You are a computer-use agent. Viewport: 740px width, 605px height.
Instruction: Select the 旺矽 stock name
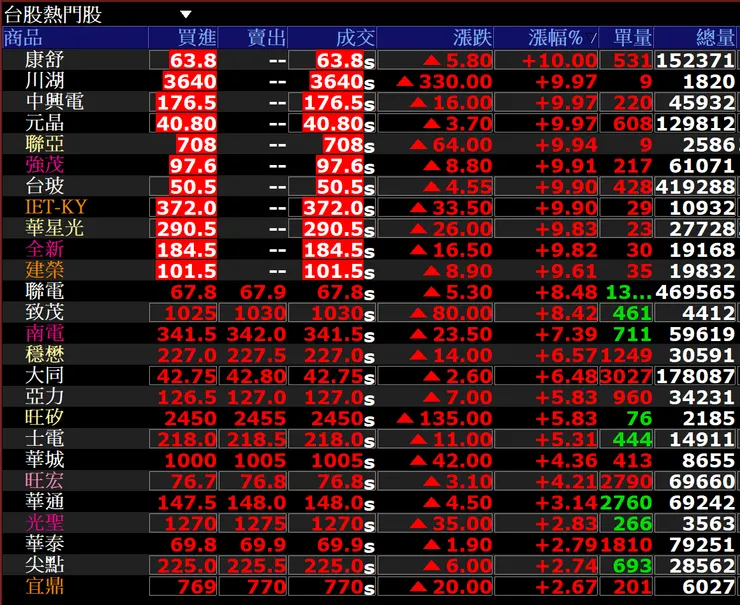pyautogui.click(x=44, y=418)
